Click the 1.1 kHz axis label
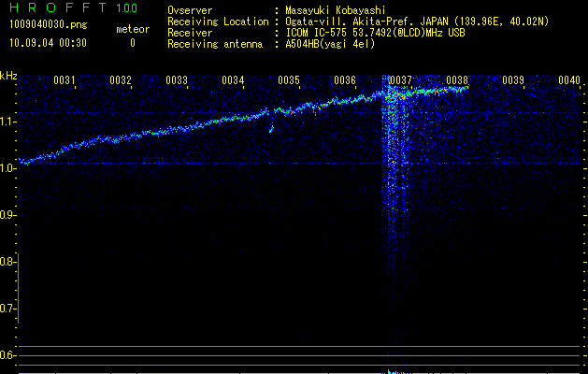Image resolution: width=588 pixels, height=374 pixels. coord(7,122)
